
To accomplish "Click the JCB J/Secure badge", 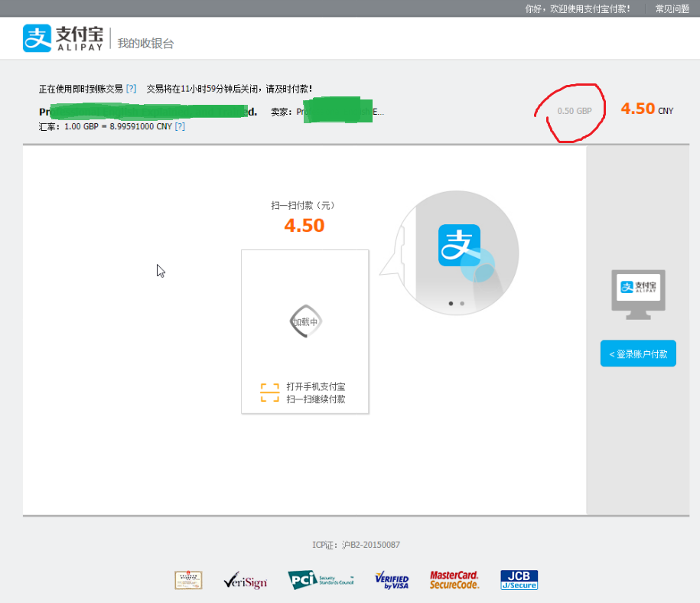I will pos(519,580).
